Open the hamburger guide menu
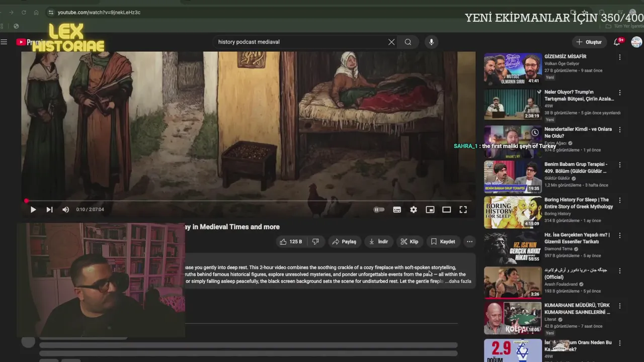The image size is (644, 362). 4,42
